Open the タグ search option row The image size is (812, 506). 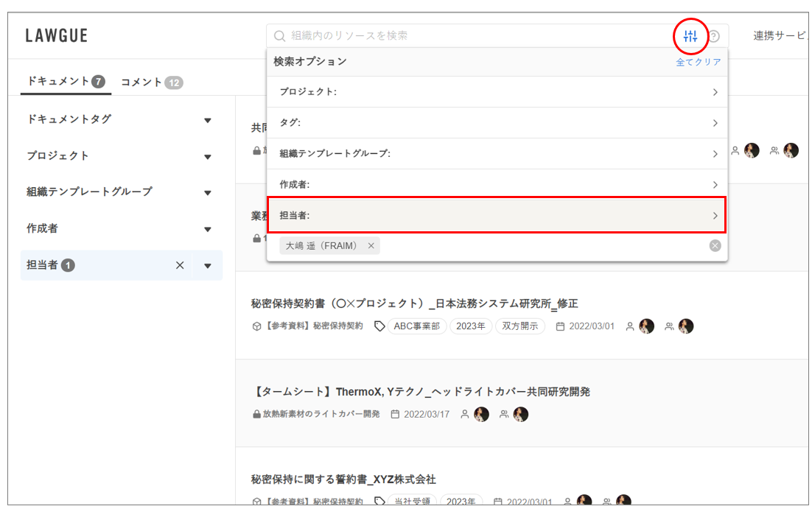click(497, 123)
